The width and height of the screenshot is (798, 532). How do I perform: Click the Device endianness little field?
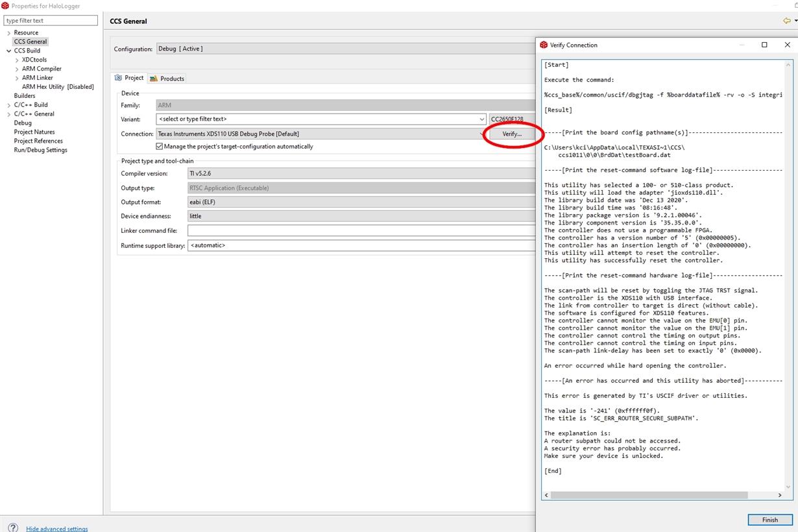click(361, 217)
